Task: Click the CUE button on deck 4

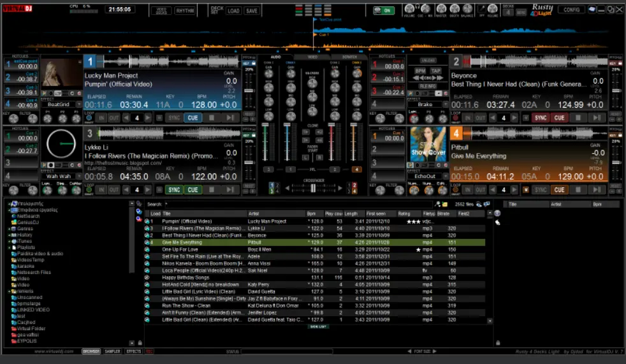Action: 559,190
